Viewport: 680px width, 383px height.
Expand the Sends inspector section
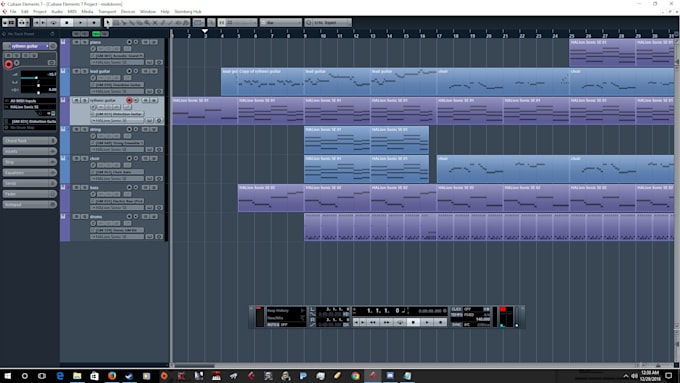pyautogui.click(x=29, y=183)
